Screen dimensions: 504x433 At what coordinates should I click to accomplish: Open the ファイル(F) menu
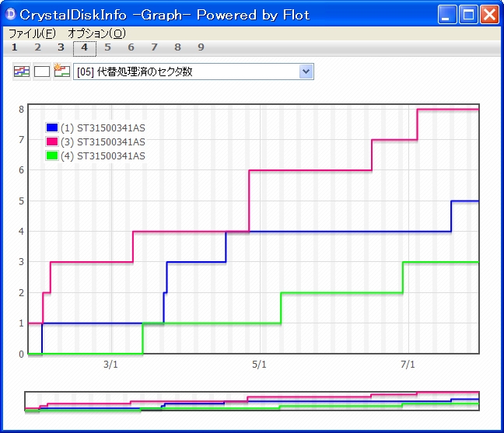(32, 33)
